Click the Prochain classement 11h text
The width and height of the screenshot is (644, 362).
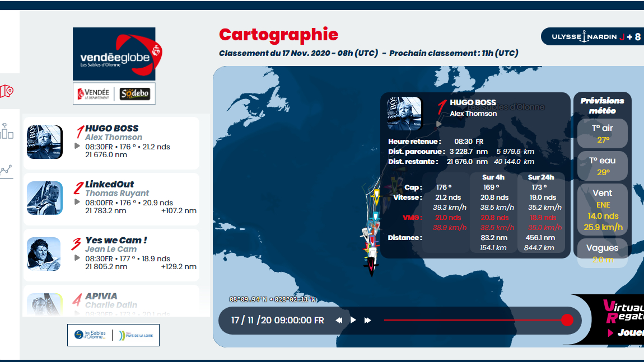pyautogui.click(x=454, y=53)
